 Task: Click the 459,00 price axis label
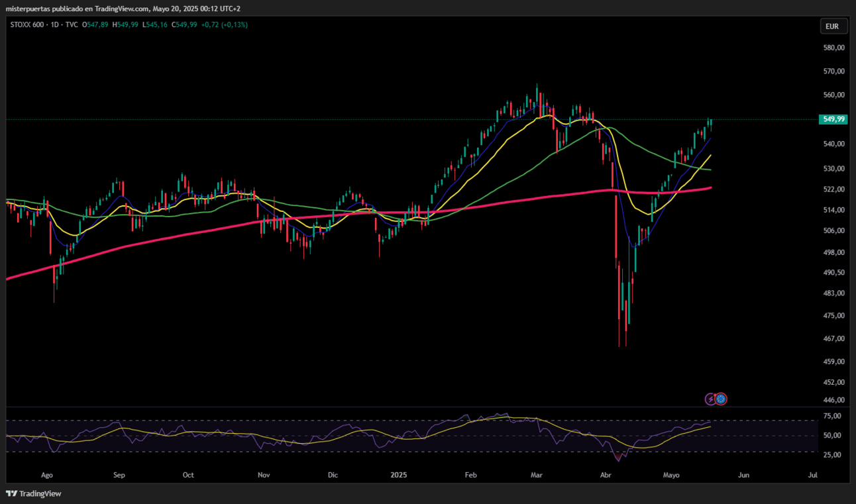click(x=833, y=362)
